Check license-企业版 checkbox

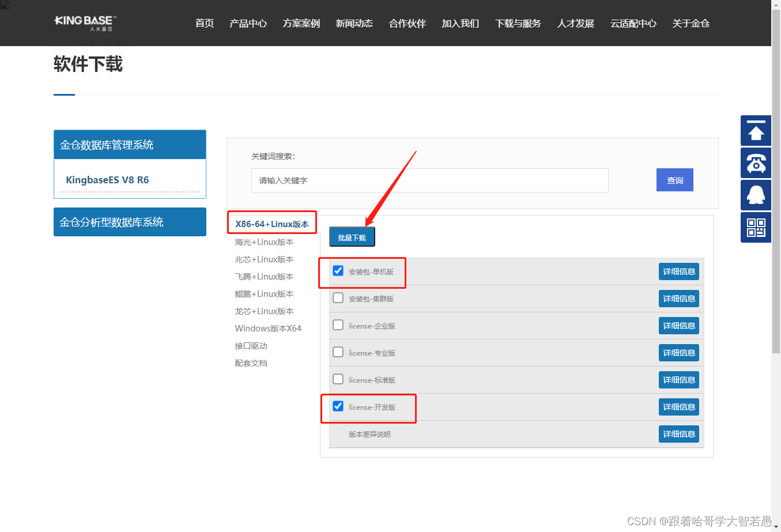338,325
